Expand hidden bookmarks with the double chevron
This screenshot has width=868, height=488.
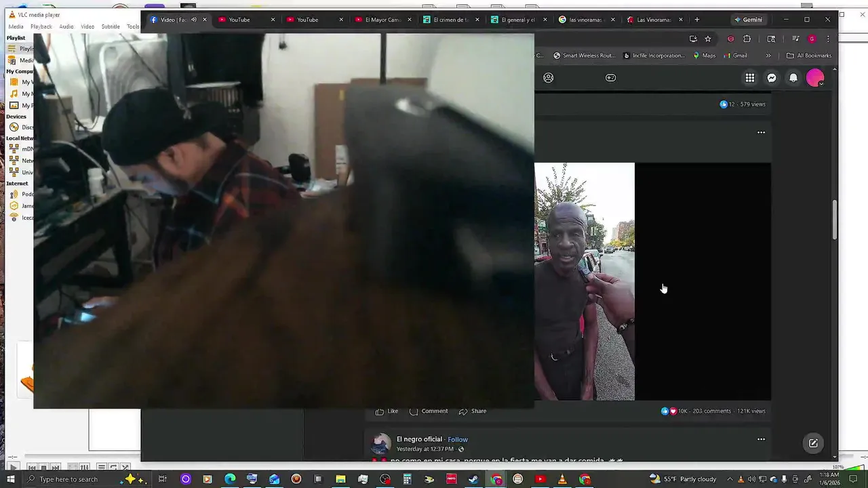(x=768, y=56)
